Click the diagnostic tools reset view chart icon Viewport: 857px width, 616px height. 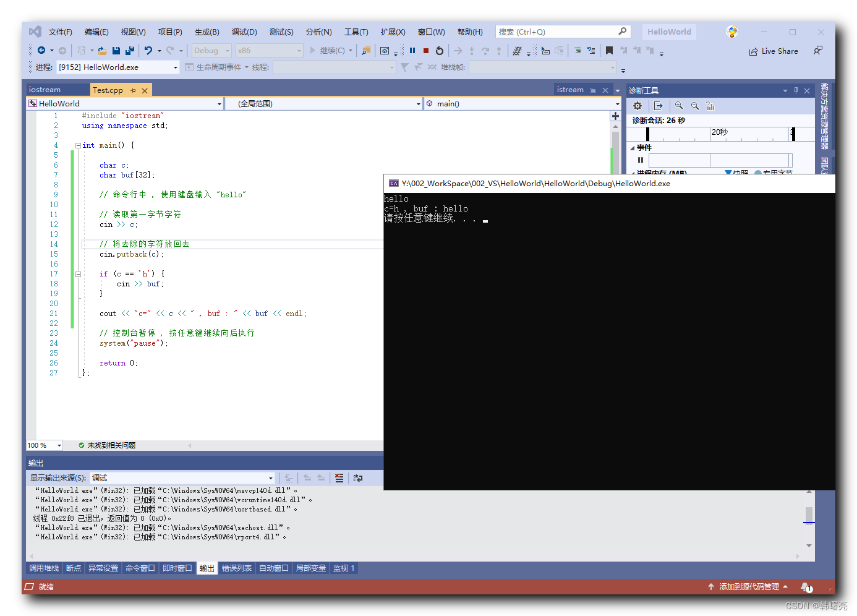pyautogui.click(x=710, y=106)
